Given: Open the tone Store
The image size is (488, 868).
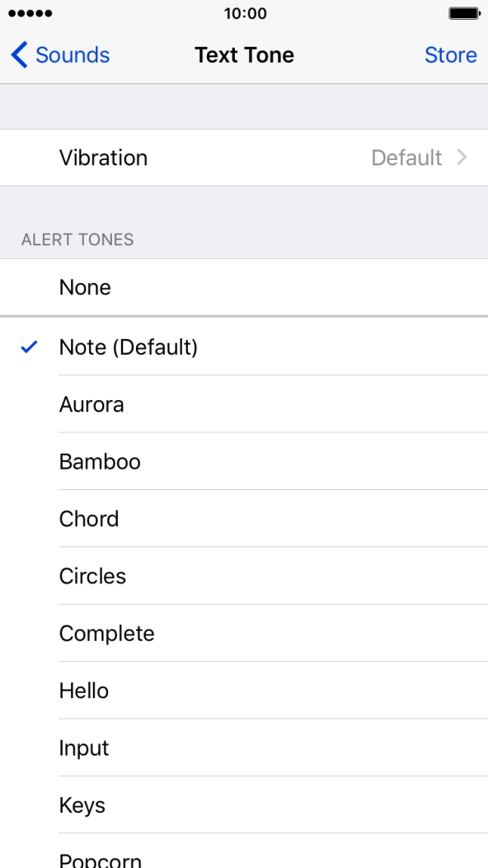Looking at the screenshot, I should 451,54.
